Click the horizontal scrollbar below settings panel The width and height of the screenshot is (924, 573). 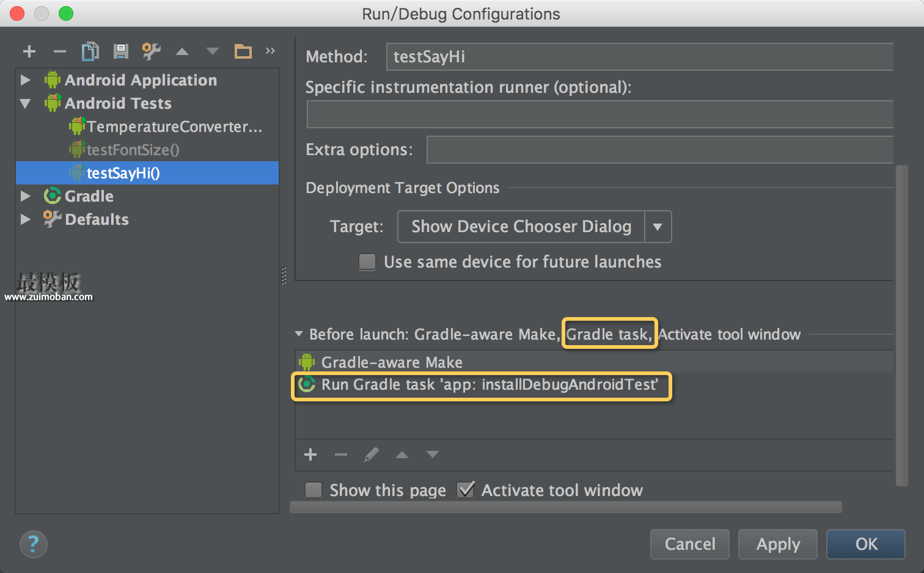point(566,507)
